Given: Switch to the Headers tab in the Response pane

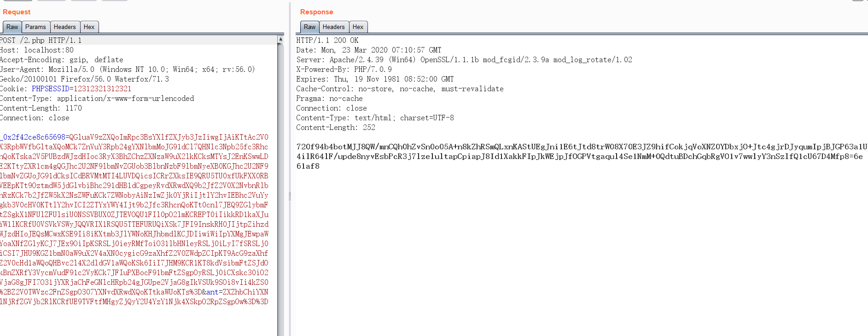Looking at the screenshot, I should (334, 27).
